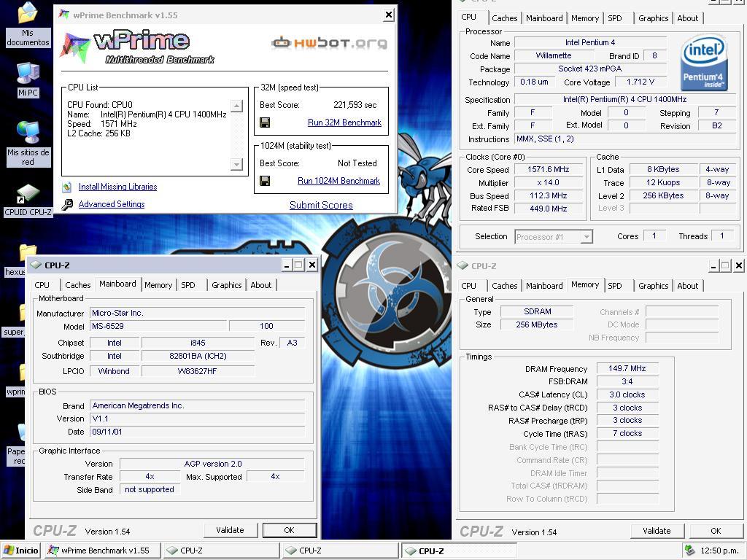This screenshot has width=747, height=560.
Task: Click system tray network icon near clock
Action: (689, 551)
